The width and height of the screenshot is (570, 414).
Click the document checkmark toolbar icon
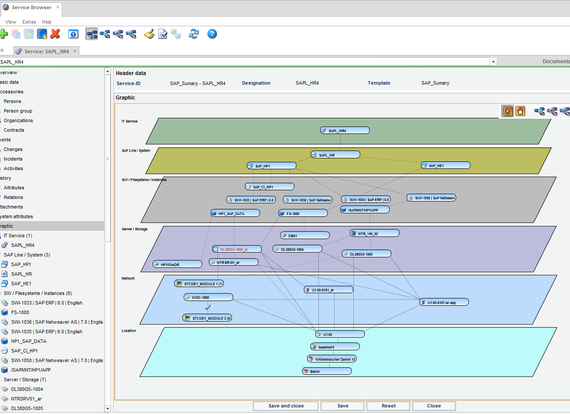162,34
